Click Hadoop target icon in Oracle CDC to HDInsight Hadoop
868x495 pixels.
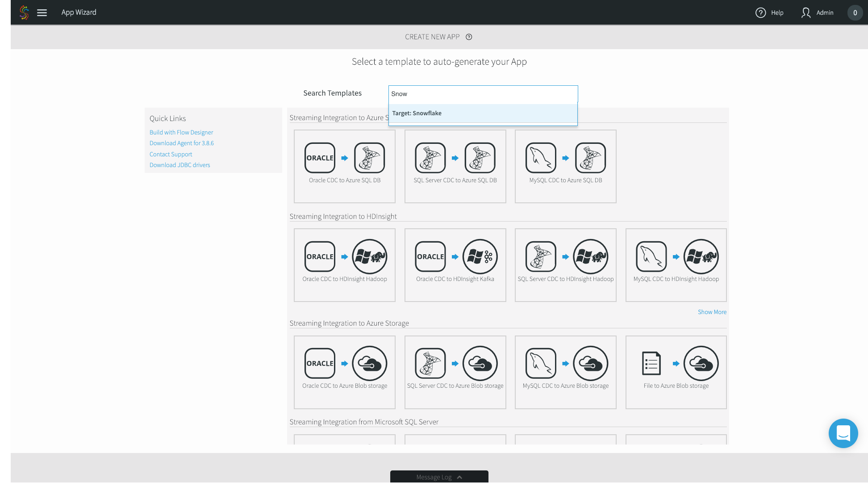pyautogui.click(x=369, y=256)
